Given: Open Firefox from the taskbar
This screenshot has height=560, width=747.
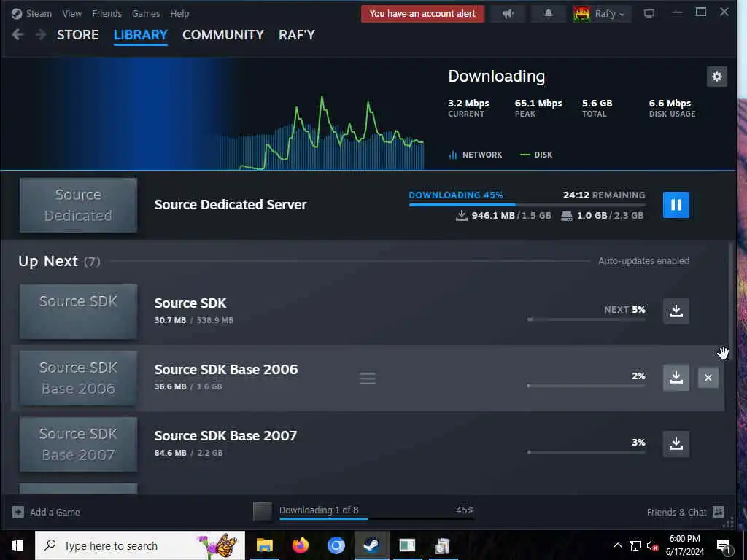Looking at the screenshot, I should (300, 545).
